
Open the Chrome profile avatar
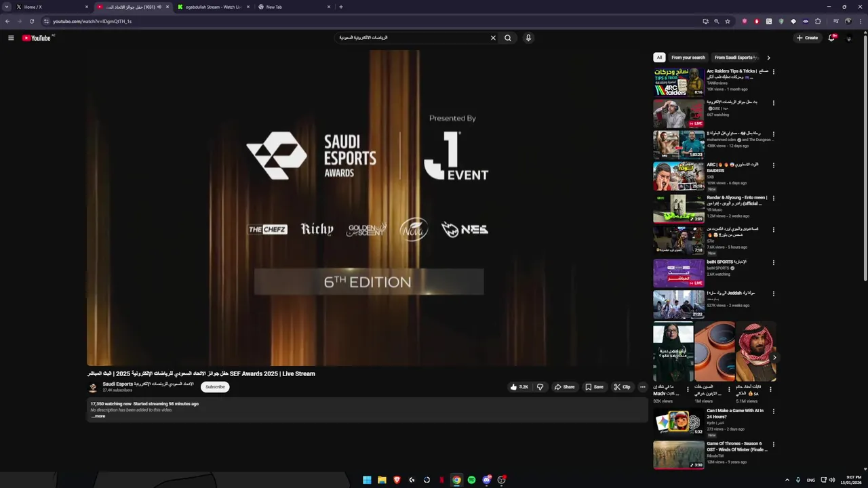pyautogui.click(x=848, y=21)
